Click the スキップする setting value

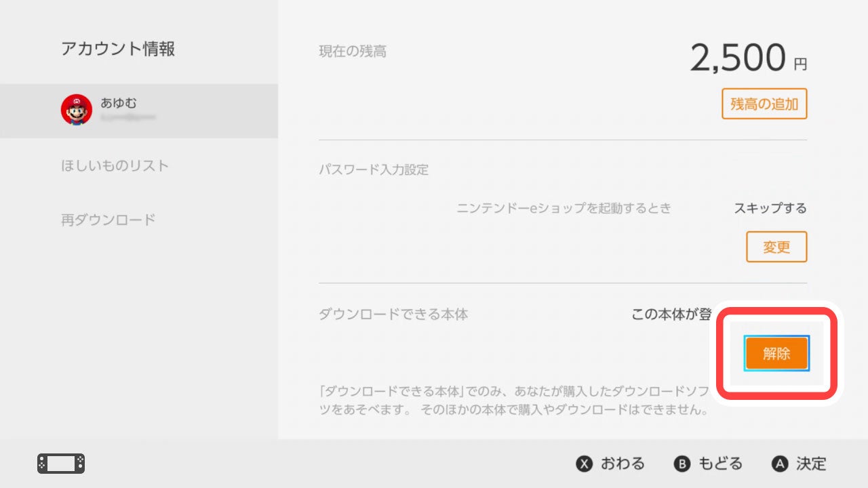click(x=770, y=208)
